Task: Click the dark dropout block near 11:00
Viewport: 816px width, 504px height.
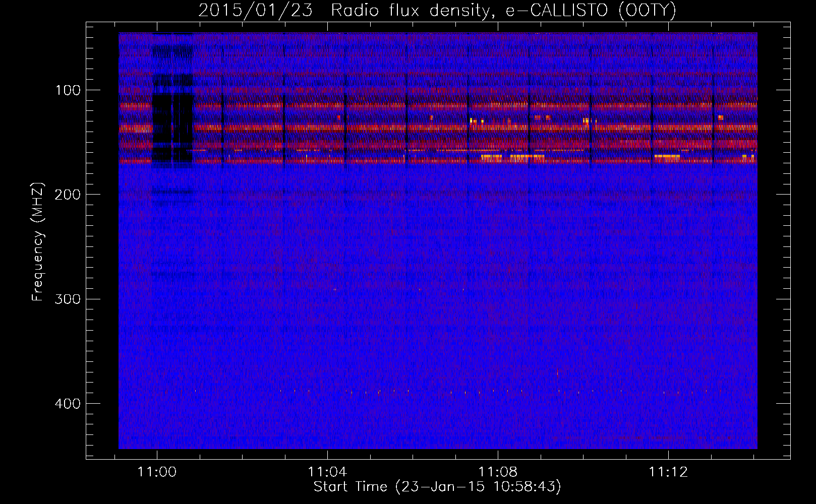Action: click(172, 128)
